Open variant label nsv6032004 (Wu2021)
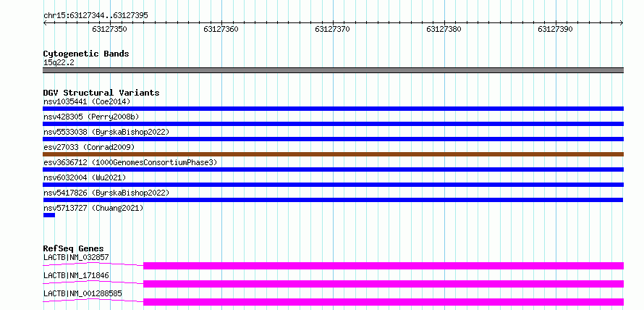This screenshot has height=310, width=644. point(85,177)
